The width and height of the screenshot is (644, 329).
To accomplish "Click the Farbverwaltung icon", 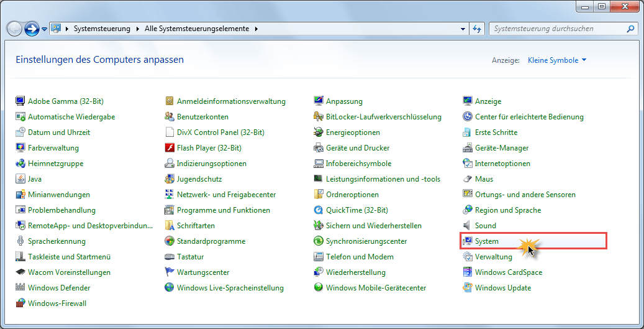I will click(20, 147).
